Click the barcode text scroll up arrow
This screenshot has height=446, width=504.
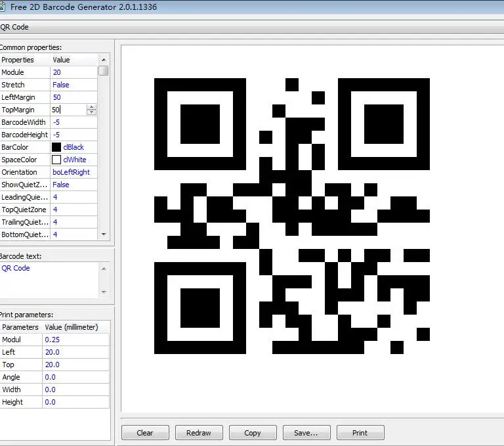pyautogui.click(x=104, y=269)
